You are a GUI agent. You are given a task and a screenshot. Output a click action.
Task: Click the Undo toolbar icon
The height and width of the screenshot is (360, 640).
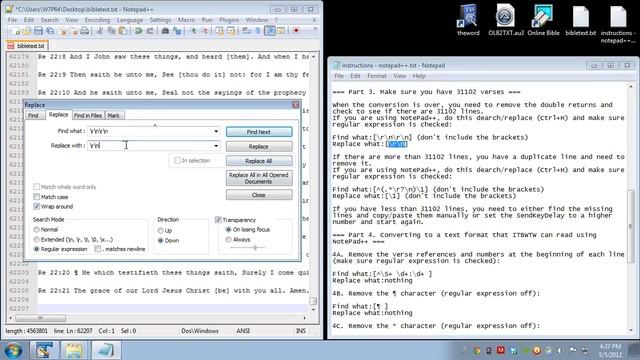point(138,31)
